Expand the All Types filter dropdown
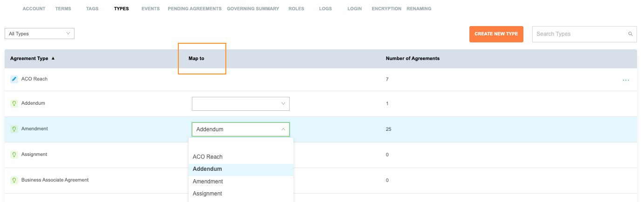The width and height of the screenshot is (644, 202). (40, 34)
